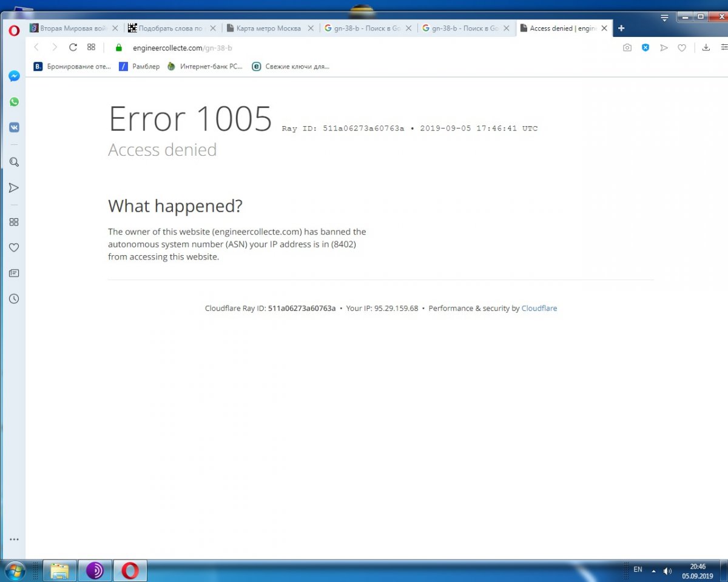The height and width of the screenshot is (582, 728).
Task: Send page to My Flow from address bar
Action: [x=664, y=47]
